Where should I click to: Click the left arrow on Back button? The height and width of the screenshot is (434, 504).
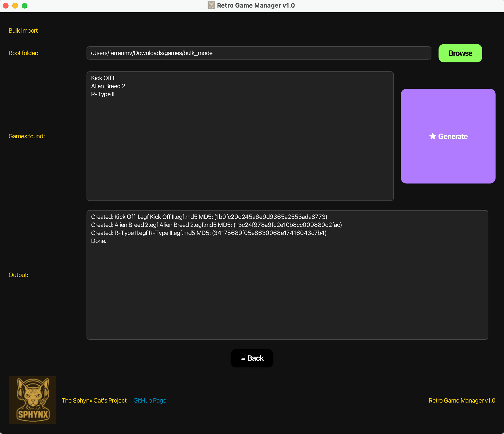point(243,359)
